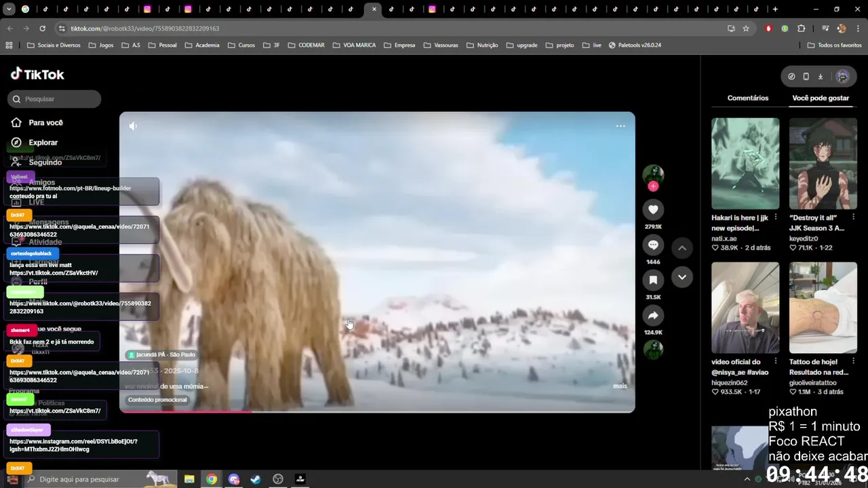Seek the red video progress bar
868x488 pixels.
coord(377,411)
